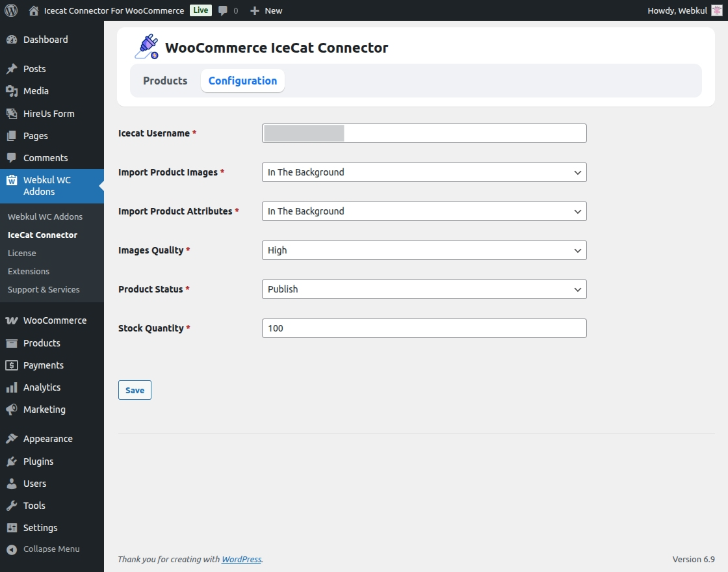
Task: Open the WordPress link in the footer
Action: coord(241,559)
